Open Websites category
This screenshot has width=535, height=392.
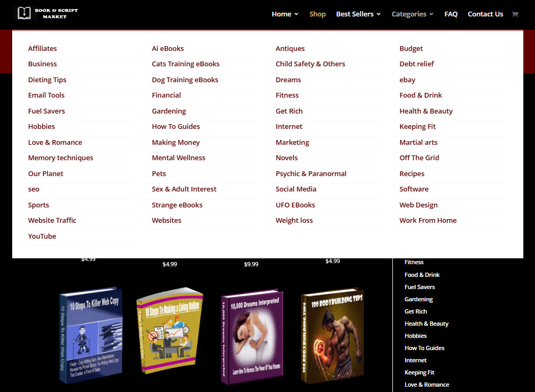pos(166,220)
